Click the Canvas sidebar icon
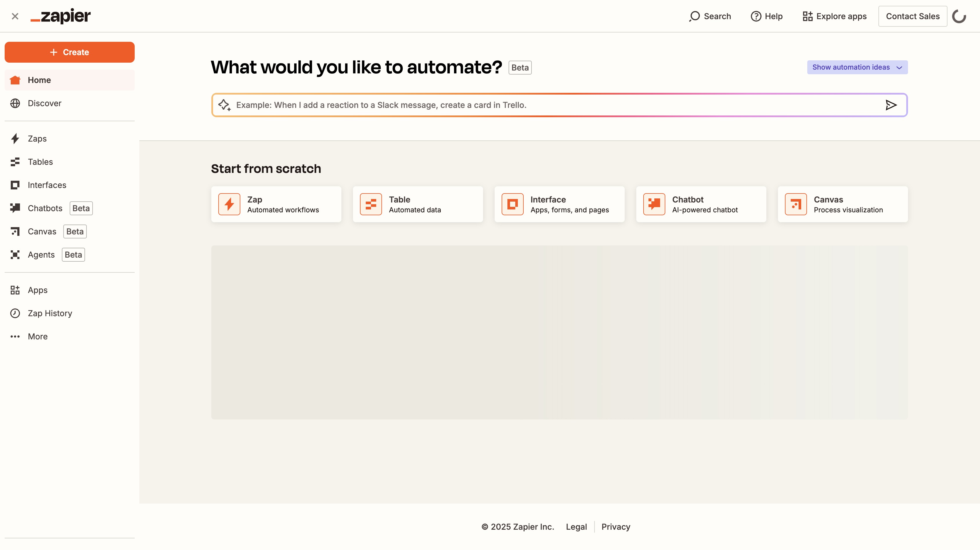 tap(15, 231)
